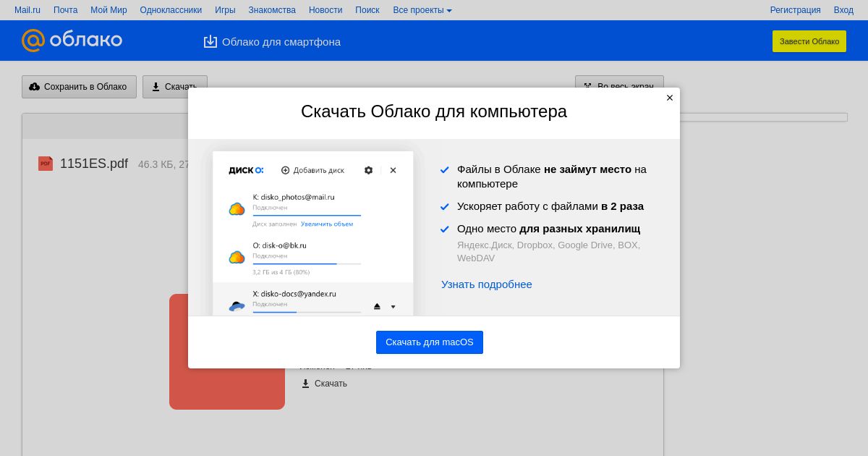Open Mail.ru in top navigation
Viewport: 868px width, 456px height.
click(27, 10)
